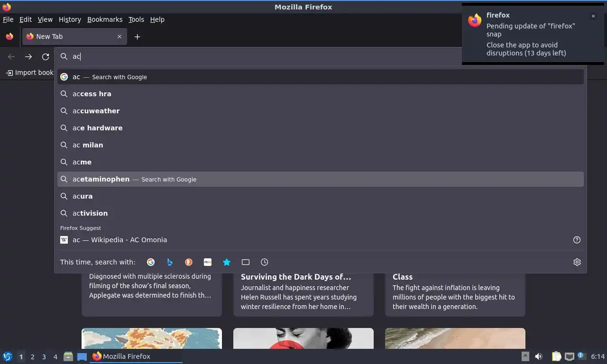This screenshot has width=607, height=364.
Task: Search bookmarks using the star icon
Action: [227, 262]
